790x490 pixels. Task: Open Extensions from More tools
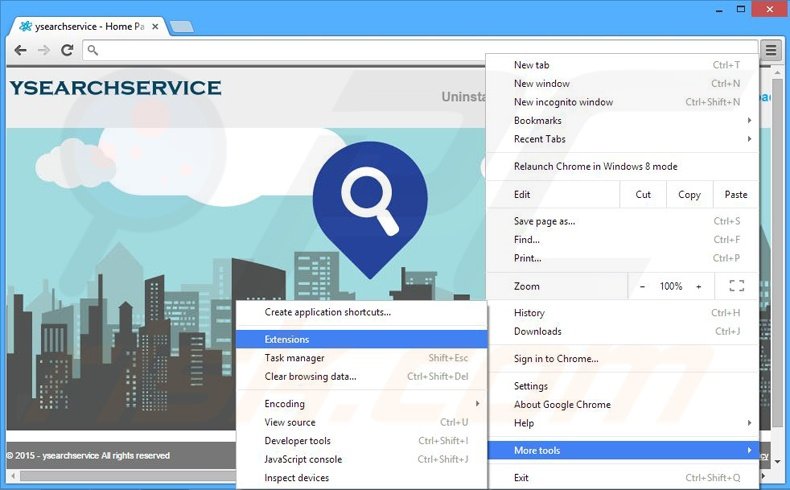pos(362,339)
